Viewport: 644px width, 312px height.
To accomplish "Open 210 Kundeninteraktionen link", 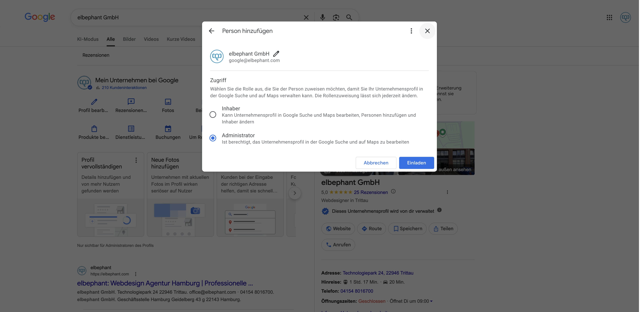I will [124, 88].
